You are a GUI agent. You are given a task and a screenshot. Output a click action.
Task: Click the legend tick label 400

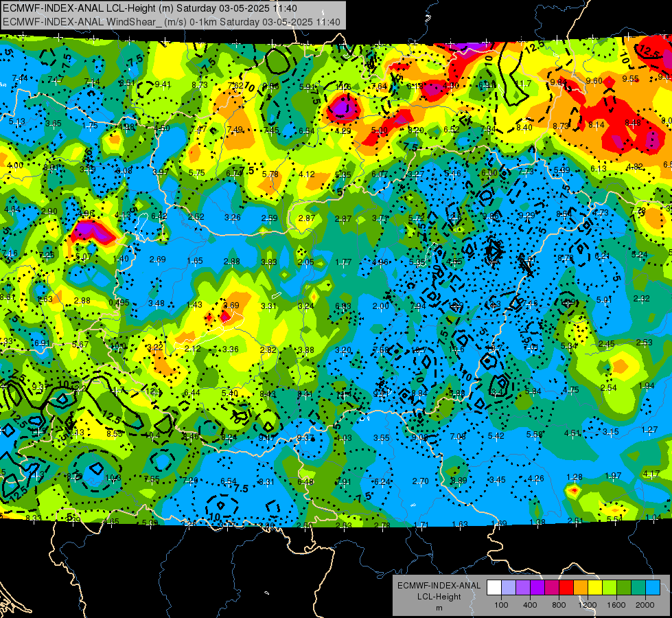(530, 605)
